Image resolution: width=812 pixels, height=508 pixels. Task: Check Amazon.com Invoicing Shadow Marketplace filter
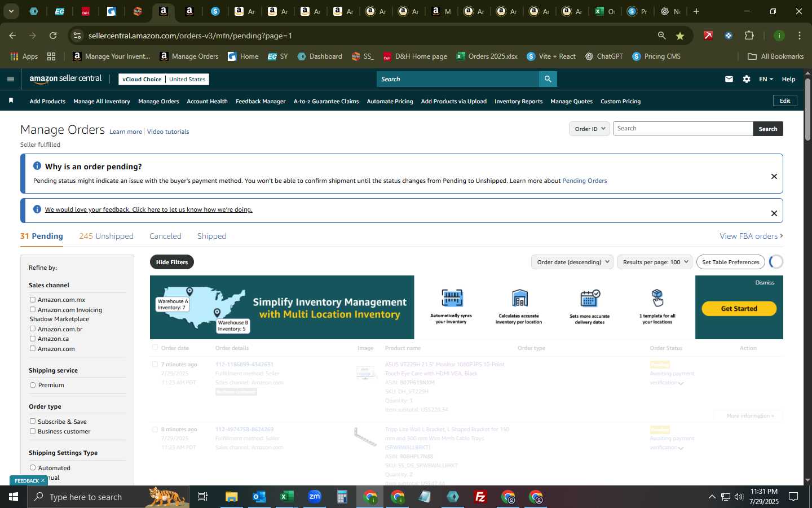pyautogui.click(x=33, y=309)
